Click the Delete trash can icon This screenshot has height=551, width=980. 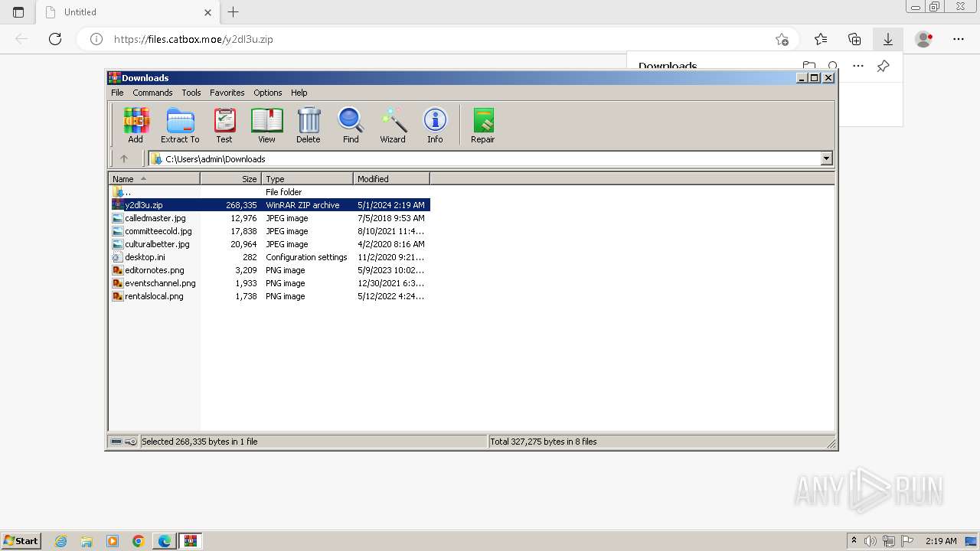(x=309, y=126)
